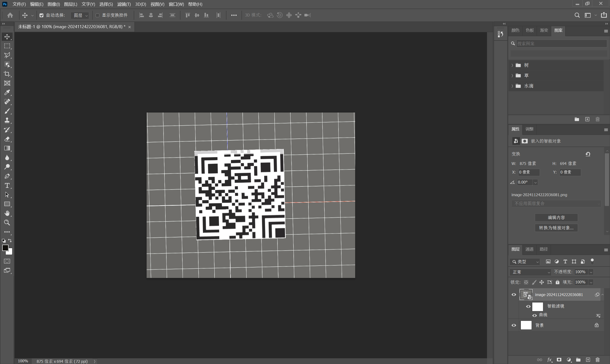Add a layer mask icon

(x=559, y=360)
